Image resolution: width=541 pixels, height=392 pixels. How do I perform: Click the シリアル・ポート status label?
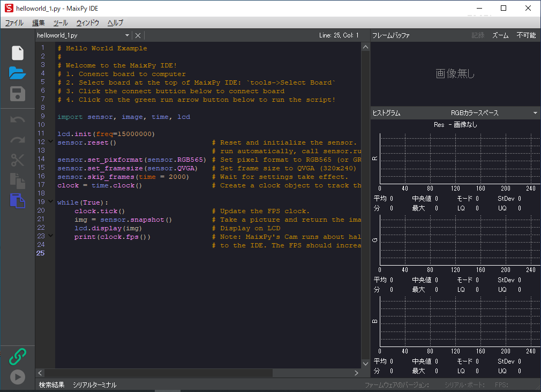(x=464, y=385)
